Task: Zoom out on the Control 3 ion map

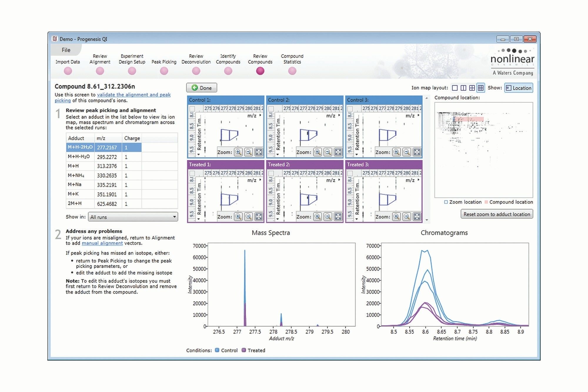Action: pos(407,152)
